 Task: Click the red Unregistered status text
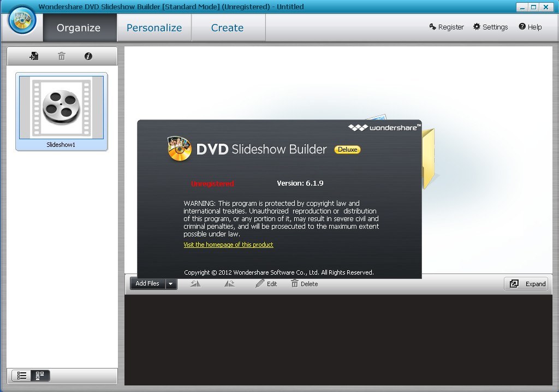coord(212,183)
